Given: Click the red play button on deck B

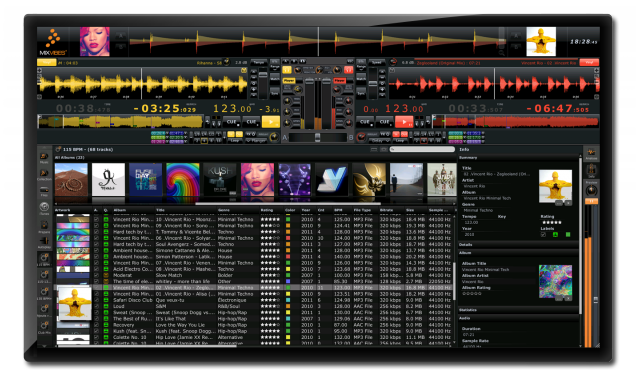Looking at the screenshot, I should point(404,121).
